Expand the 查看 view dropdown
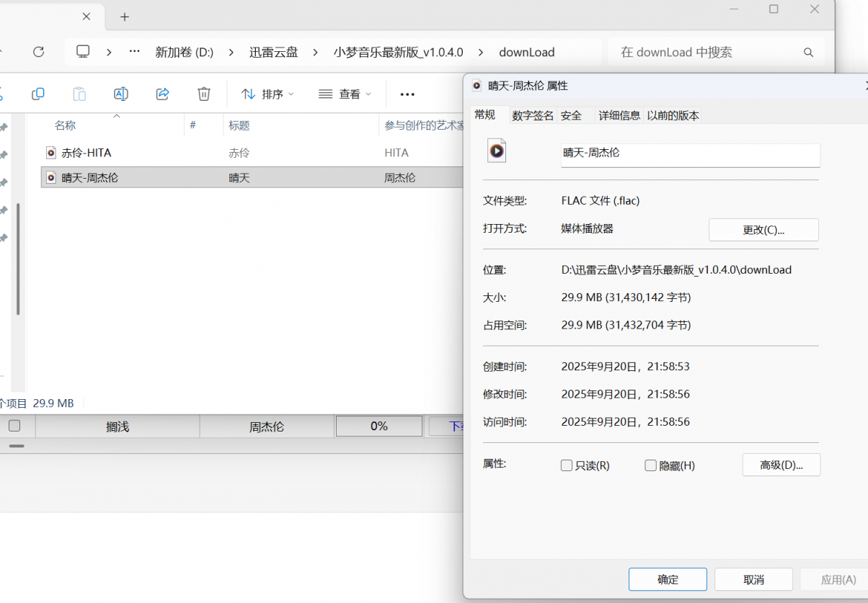The image size is (868, 603). [345, 94]
